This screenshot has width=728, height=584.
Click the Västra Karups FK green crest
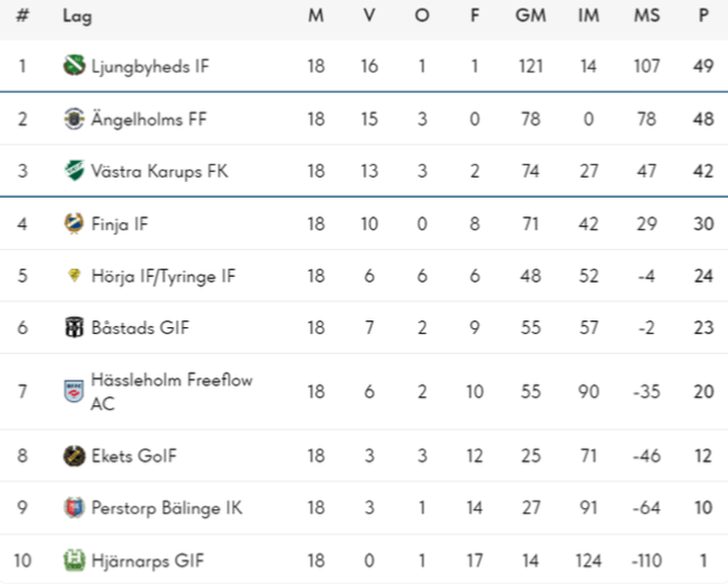pyautogui.click(x=74, y=170)
